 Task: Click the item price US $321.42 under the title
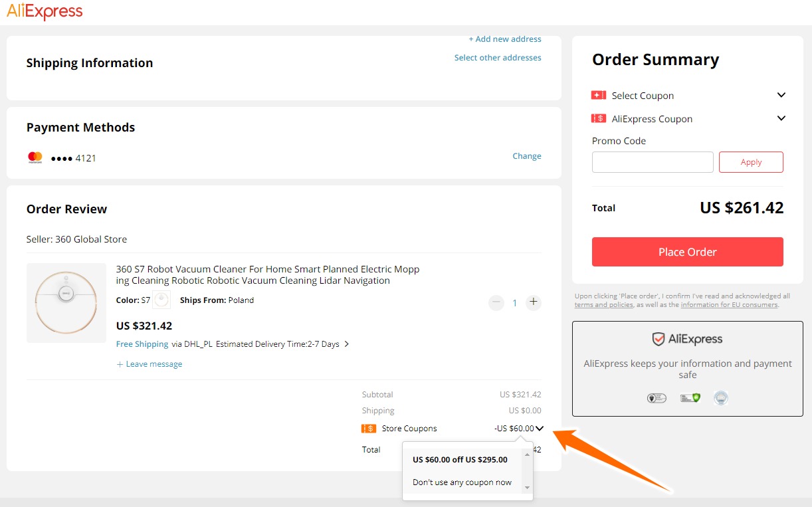144,326
